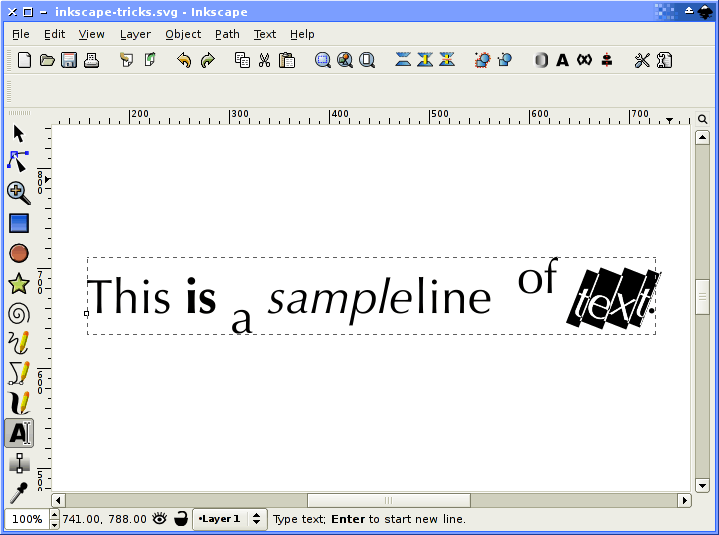Image resolution: width=719 pixels, height=535 pixels.
Task: Toggle Layer 1 lock icon
Action: tap(181, 519)
